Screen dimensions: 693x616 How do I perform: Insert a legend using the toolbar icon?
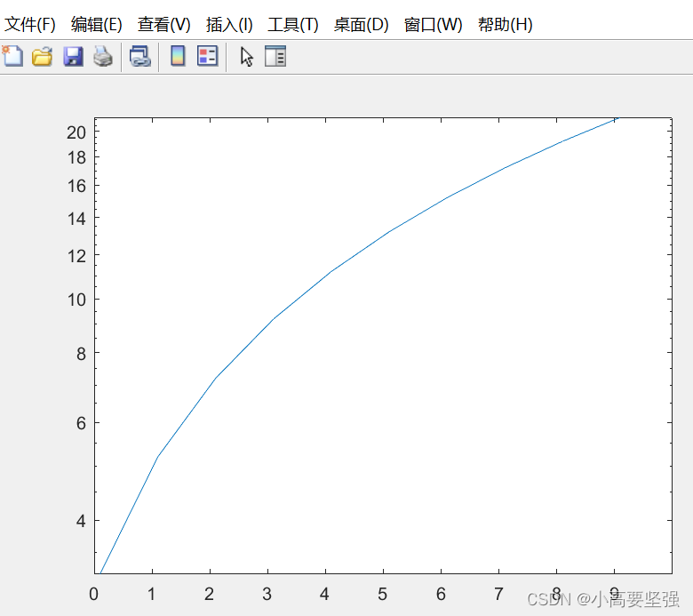(x=207, y=56)
